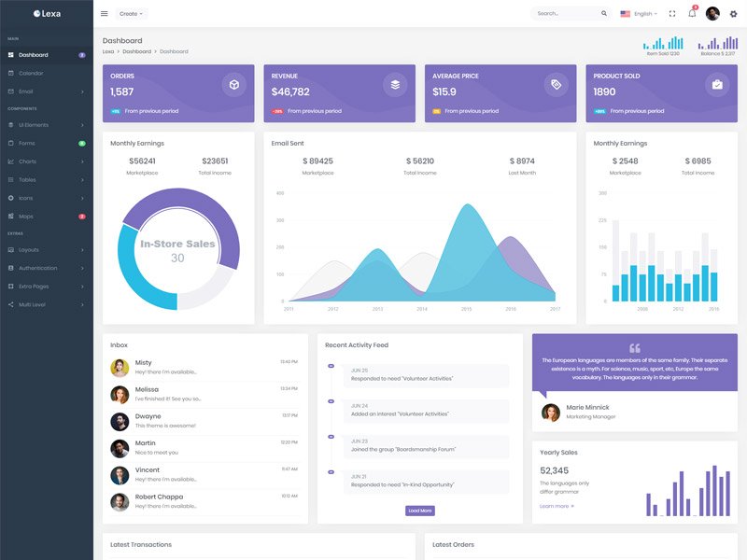Click the Revenue card layers icon
The width and height of the screenshot is (747, 560).
tap(395, 85)
